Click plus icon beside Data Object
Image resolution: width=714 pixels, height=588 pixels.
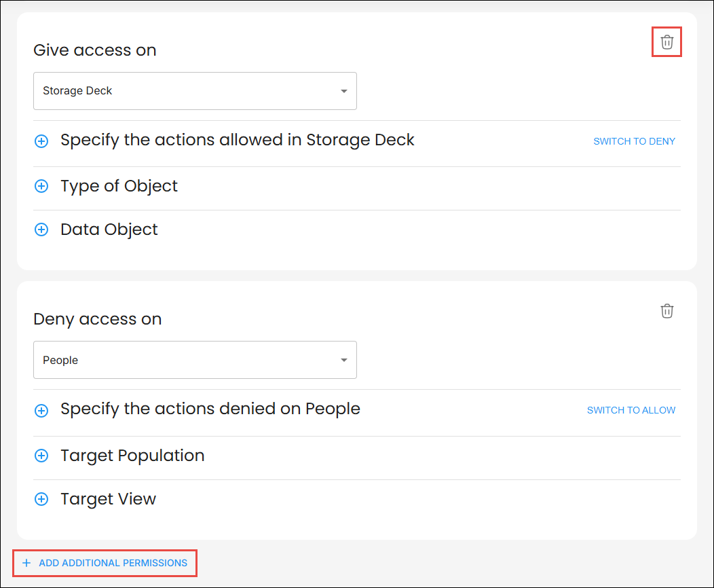[41, 229]
